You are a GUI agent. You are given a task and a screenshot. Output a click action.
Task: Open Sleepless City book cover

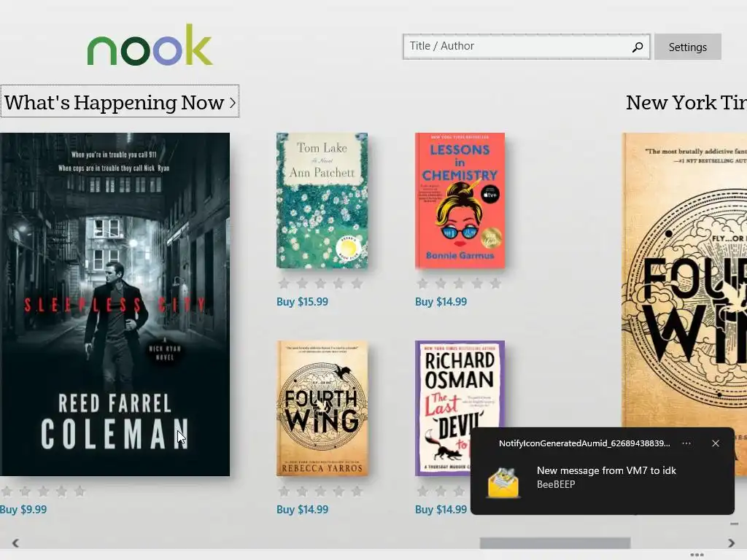[x=115, y=304]
